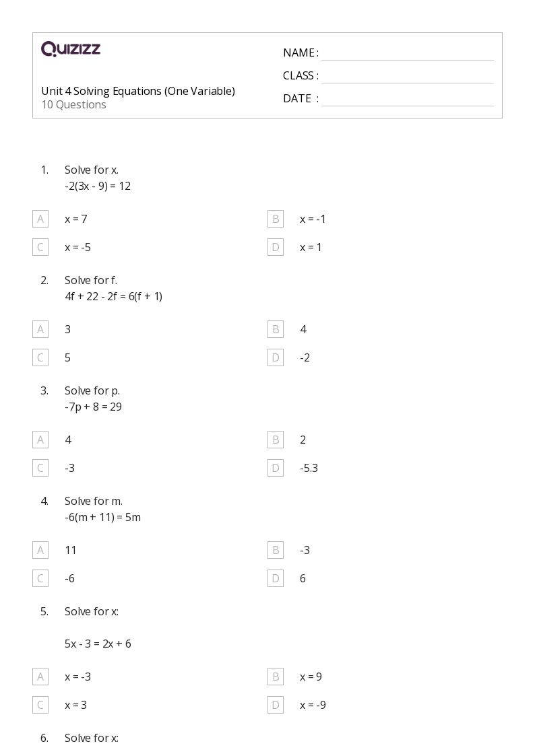Mark box C for x = 3
This screenshot has height=756, width=535.
40,705
